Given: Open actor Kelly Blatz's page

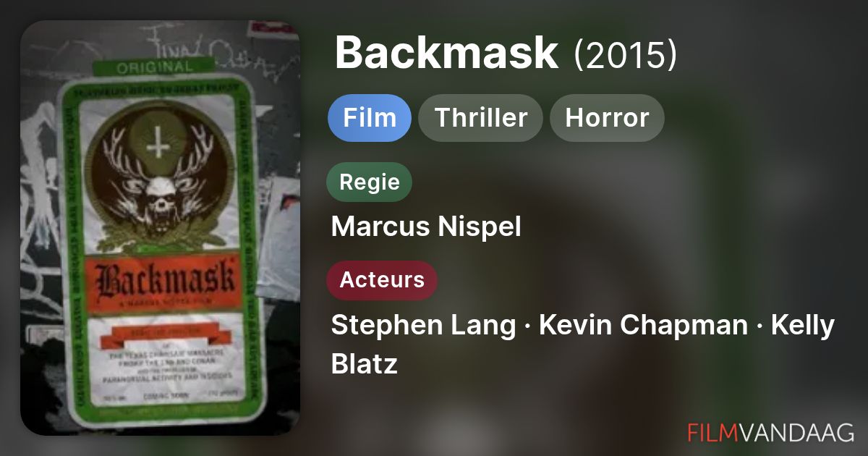Looking at the screenshot, I should (x=583, y=344).
